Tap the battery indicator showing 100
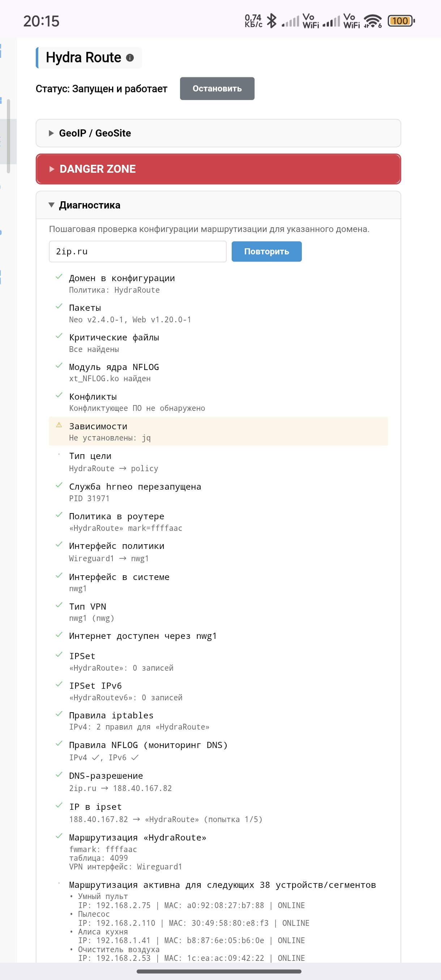The height and width of the screenshot is (980, 441). click(x=401, y=21)
